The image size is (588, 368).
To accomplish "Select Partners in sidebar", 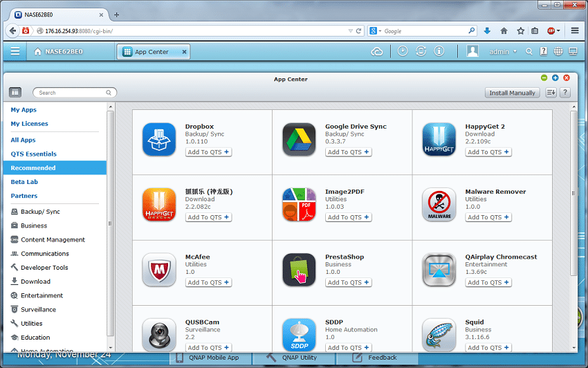I will coord(24,196).
